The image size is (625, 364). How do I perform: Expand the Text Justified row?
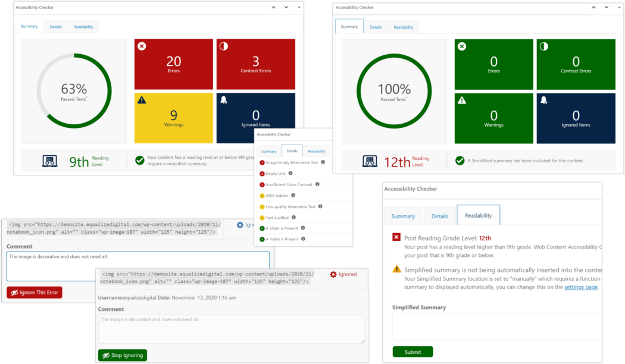click(x=303, y=218)
